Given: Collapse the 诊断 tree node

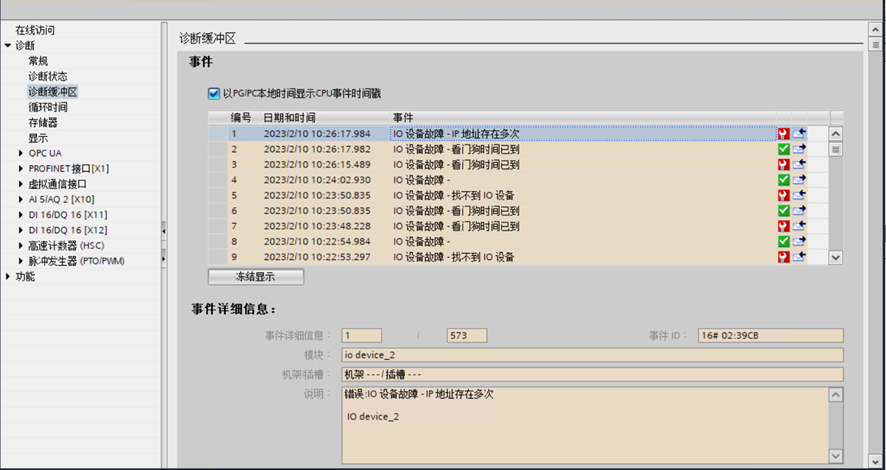Looking at the screenshot, I should tap(7, 46).
